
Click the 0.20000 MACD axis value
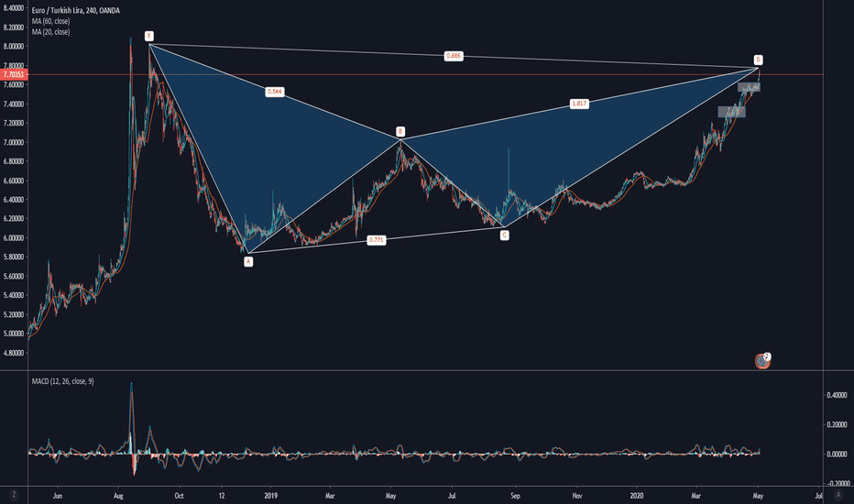coord(837,424)
